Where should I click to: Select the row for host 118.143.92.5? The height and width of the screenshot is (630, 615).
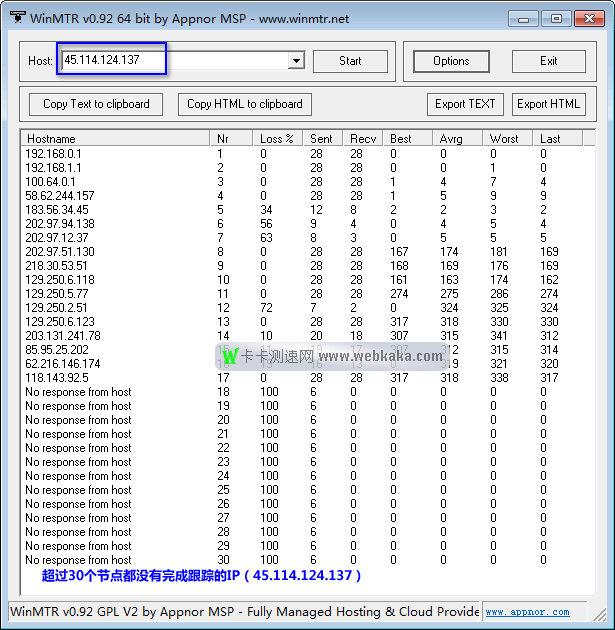point(57,378)
